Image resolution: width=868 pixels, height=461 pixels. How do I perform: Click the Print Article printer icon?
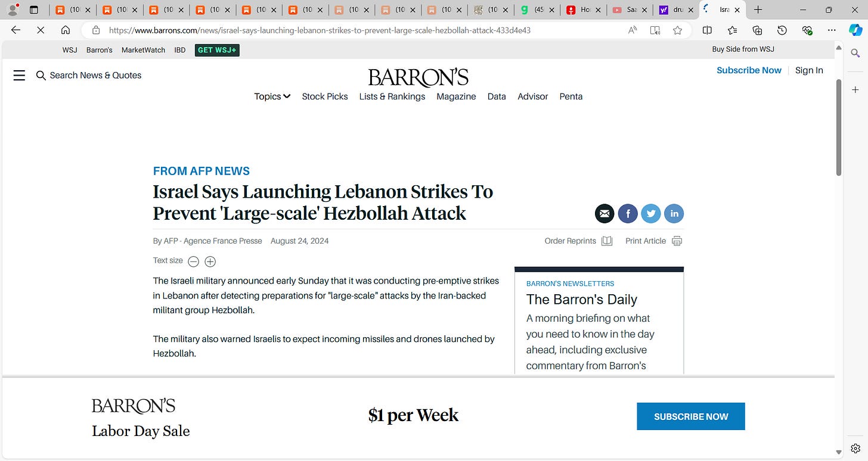tap(677, 241)
